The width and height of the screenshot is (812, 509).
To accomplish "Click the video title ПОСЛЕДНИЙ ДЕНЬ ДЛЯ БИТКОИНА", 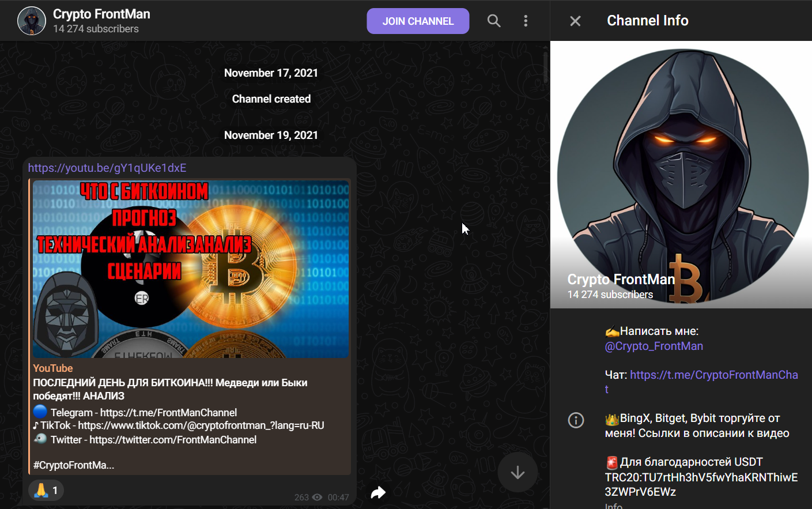I will pos(170,389).
